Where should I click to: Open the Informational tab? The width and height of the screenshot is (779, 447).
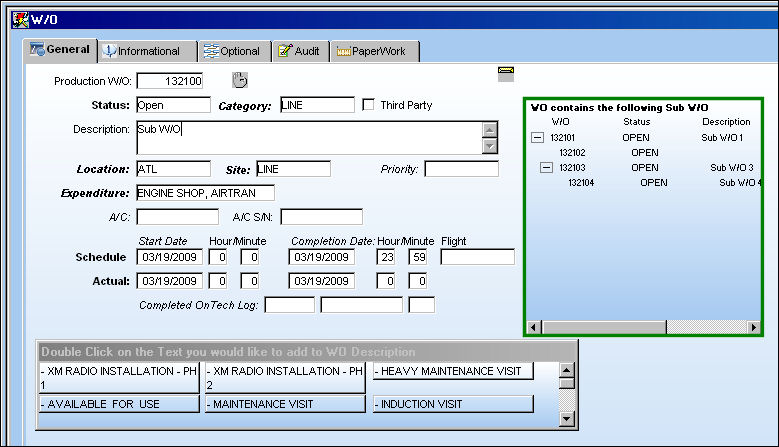[148, 51]
